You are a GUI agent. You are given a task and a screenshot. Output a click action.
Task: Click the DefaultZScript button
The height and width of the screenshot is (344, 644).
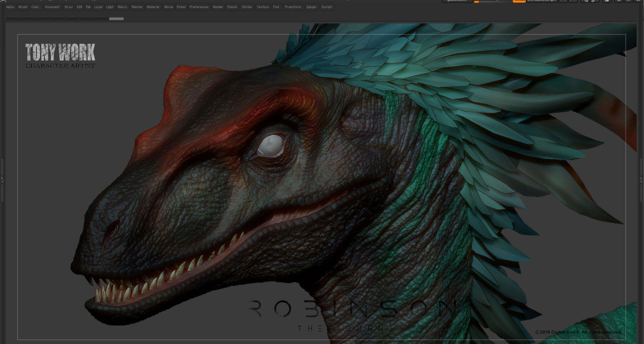point(542,1)
